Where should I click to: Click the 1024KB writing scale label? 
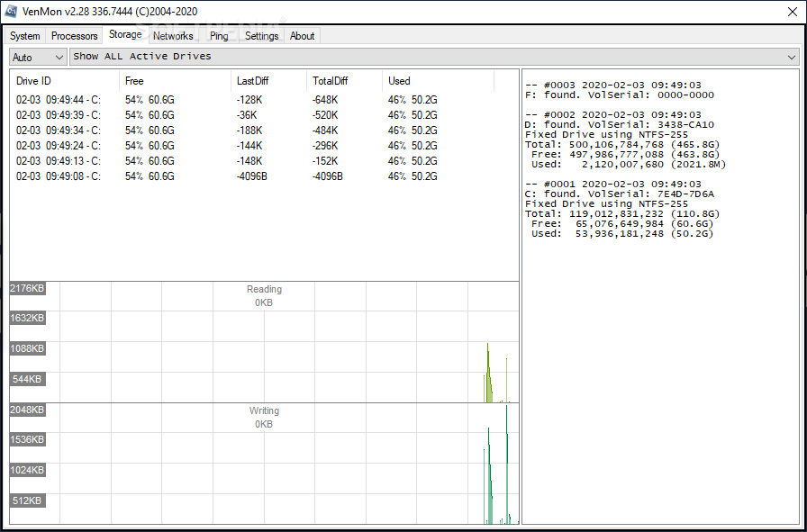point(28,470)
